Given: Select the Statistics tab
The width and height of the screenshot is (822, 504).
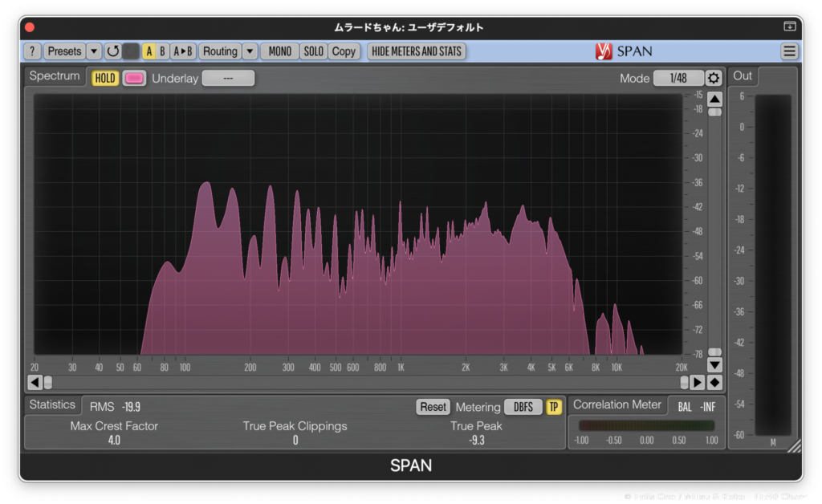Looking at the screenshot, I should pos(52,404).
